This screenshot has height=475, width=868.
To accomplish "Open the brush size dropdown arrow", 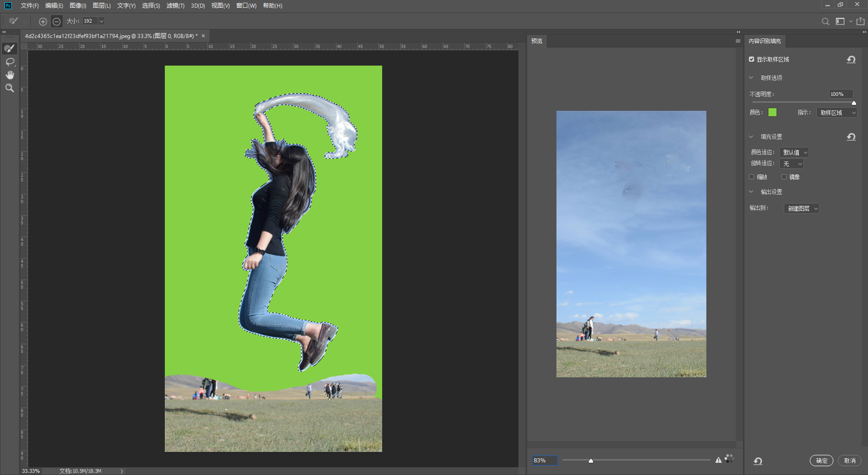I will point(101,21).
